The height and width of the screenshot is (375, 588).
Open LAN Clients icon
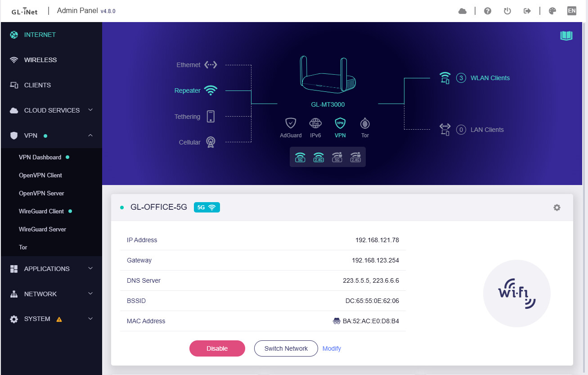point(445,130)
